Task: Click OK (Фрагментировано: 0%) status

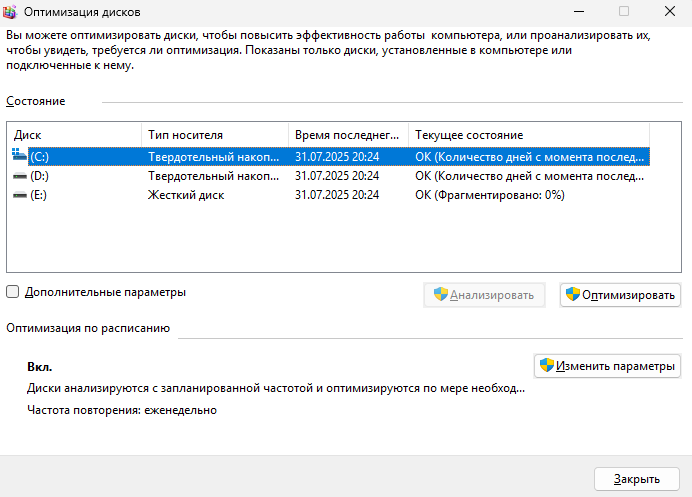Action: [x=490, y=195]
